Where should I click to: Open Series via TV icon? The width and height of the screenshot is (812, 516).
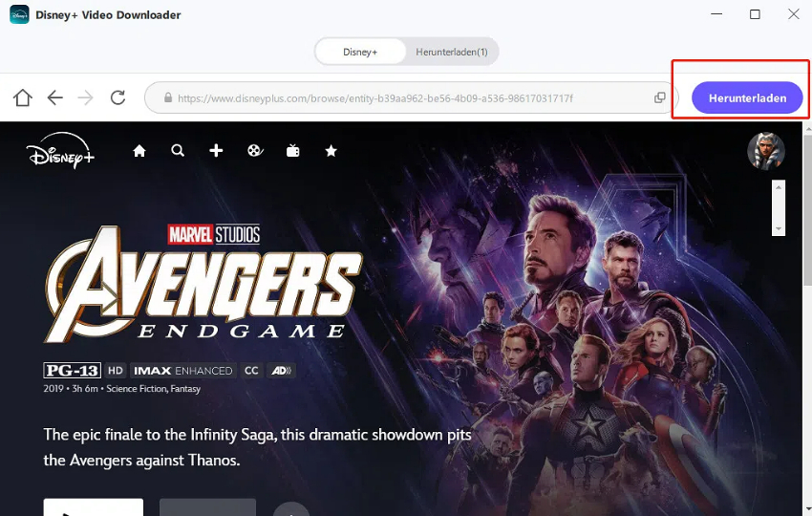(293, 151)
